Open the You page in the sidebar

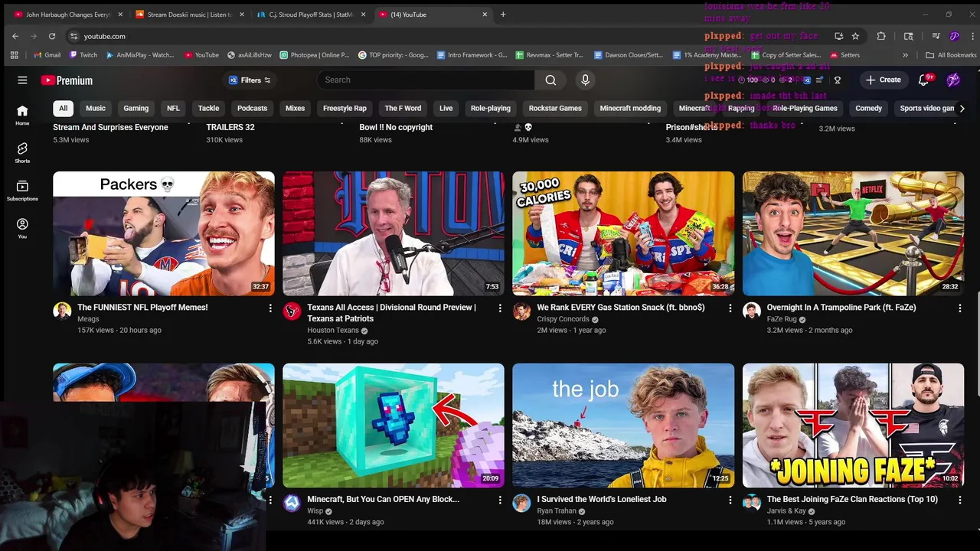tap(22, 228)
